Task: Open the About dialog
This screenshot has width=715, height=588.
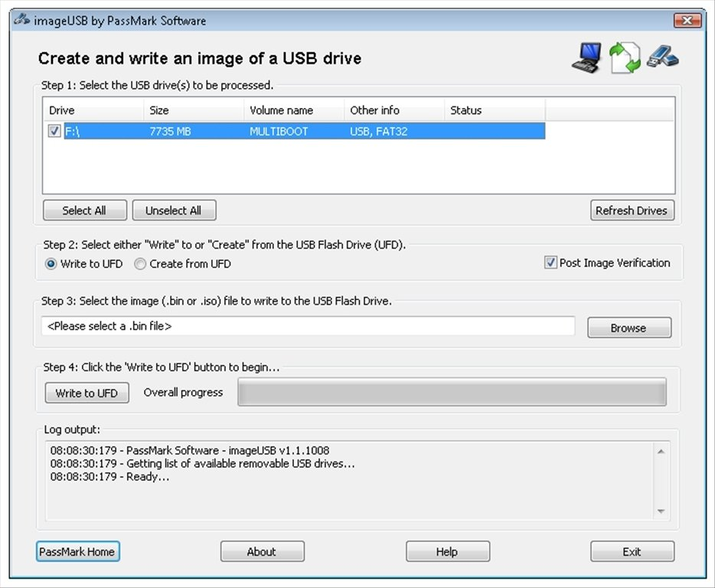Action: [x=263, y=551]
